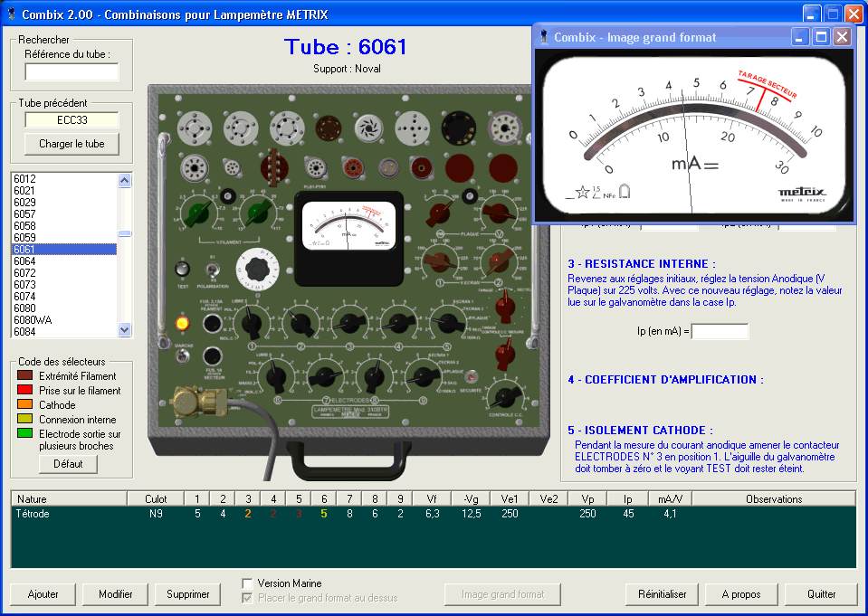Screen dimensions: 868x616
Task: Select tube 6080 in the list
Action: tap(64, 308)
